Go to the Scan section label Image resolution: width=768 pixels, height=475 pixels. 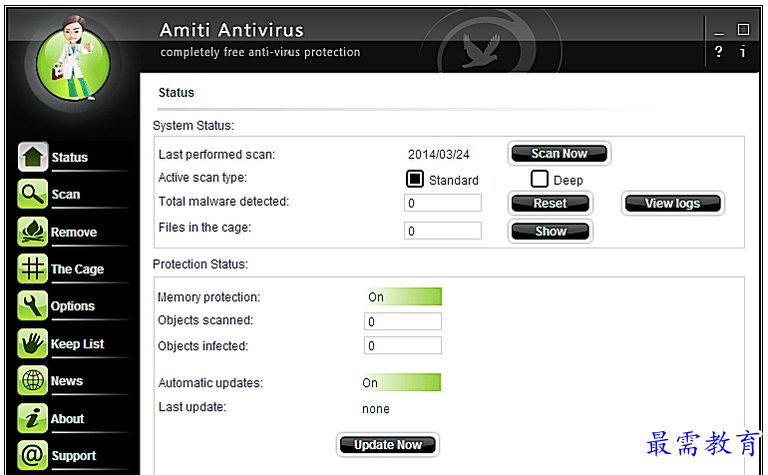coord(66,195)
